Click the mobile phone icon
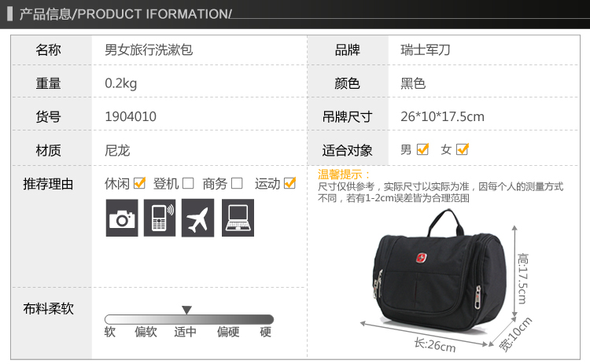Screen dimensions: 590x364 tap(160, 218)
